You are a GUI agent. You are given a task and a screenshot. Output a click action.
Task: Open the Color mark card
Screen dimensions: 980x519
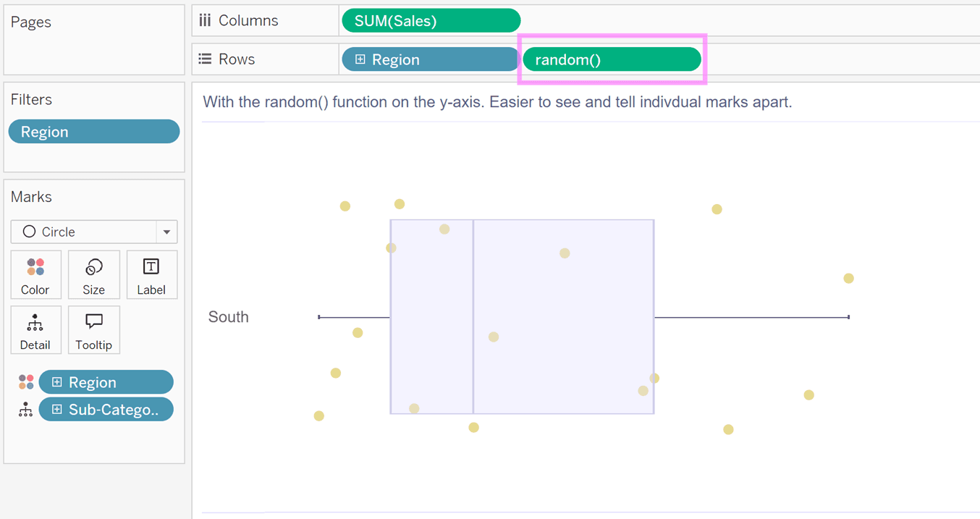tap(35, 275)
